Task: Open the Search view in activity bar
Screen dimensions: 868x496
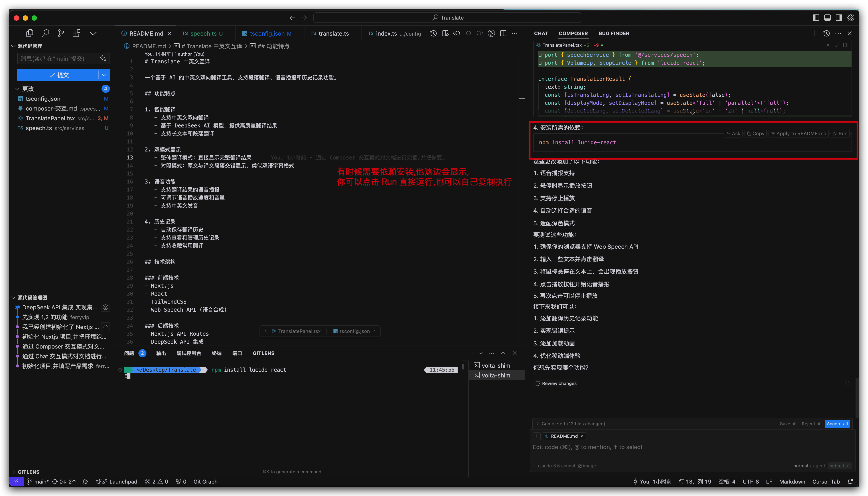Action: [x=45, y=33]
